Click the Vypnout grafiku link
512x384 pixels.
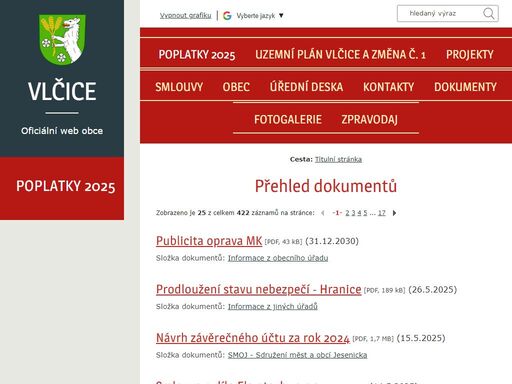coord(185,16)
